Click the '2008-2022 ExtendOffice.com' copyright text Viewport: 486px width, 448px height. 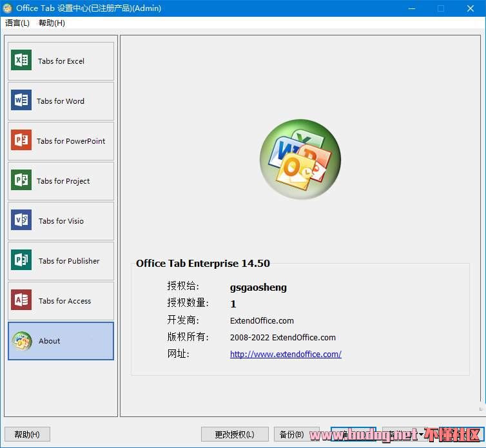point(283,337)
